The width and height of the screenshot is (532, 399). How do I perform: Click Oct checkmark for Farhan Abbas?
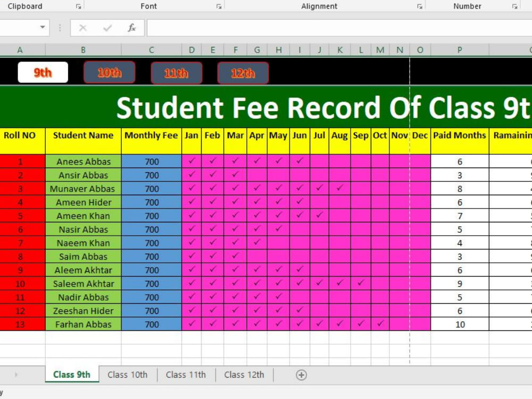(380, 324)
